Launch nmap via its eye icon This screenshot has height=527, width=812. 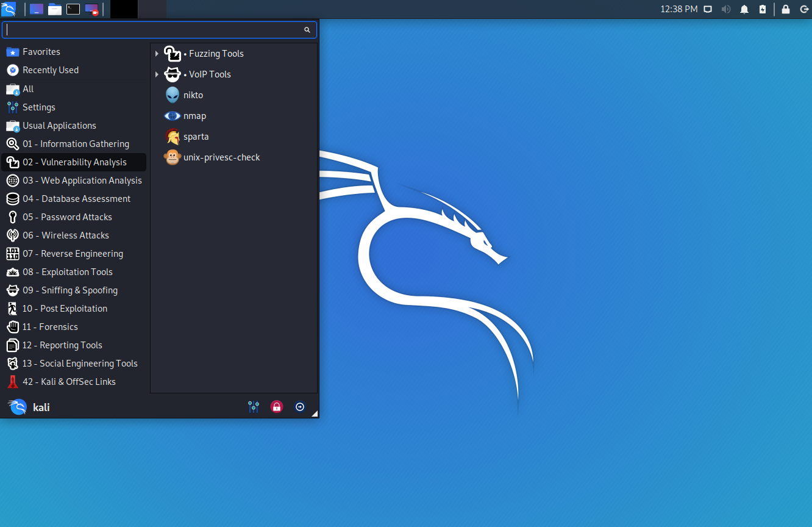[x=173, y=116]
